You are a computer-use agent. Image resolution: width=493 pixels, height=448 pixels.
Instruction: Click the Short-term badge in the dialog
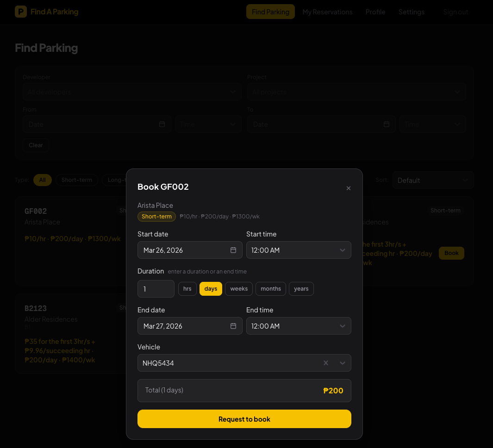click(x=156, y=216)
